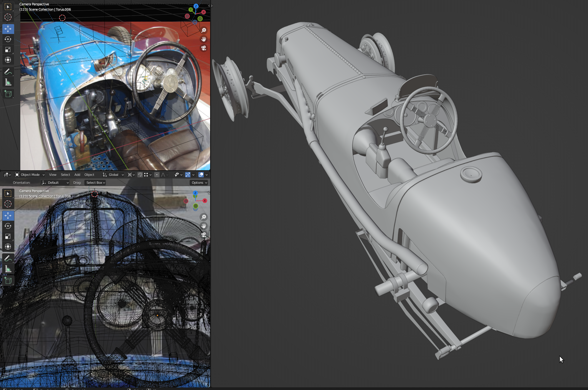Click the Options button
588x390 pixels.
point(199,183)
